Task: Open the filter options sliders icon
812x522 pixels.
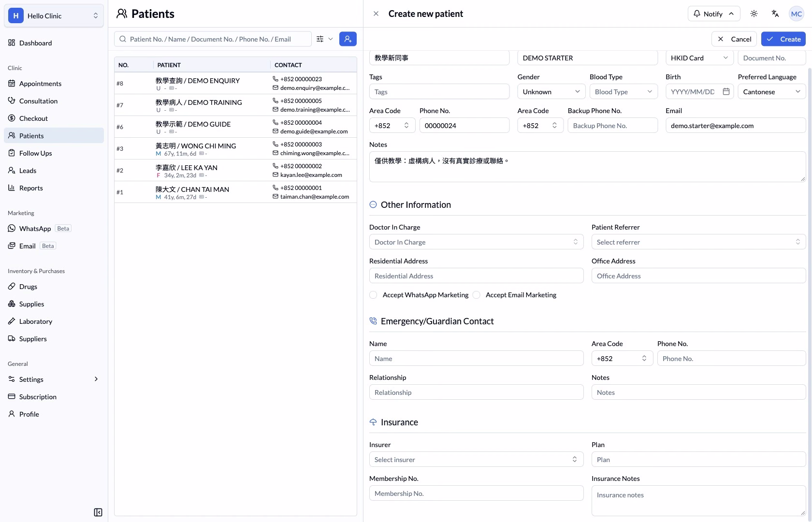Action: click(320, 39)
